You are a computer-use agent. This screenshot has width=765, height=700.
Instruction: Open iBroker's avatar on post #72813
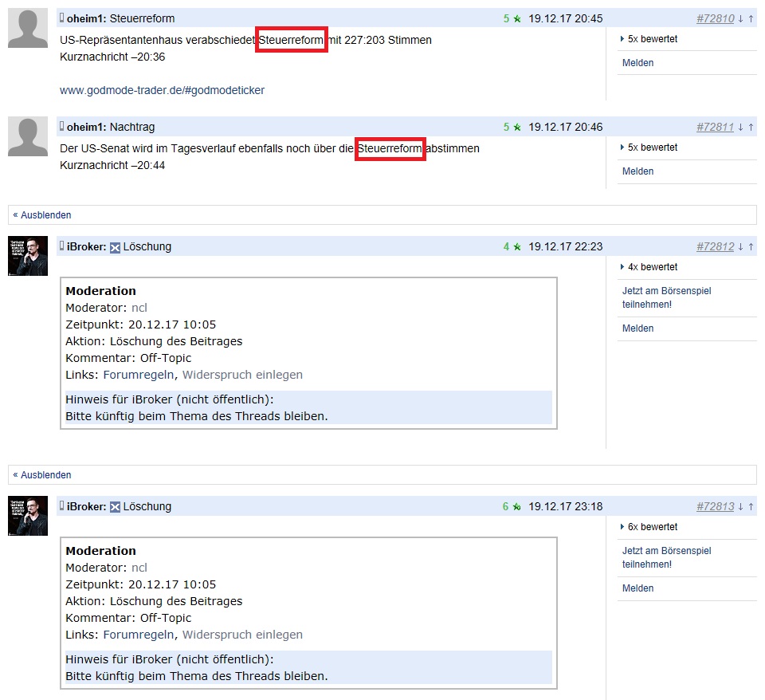[x=28, y=516]
